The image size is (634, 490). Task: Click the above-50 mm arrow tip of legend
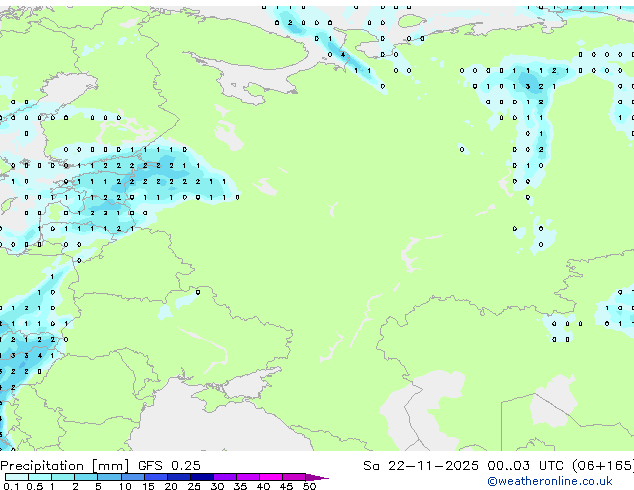[x=317, y=477]
